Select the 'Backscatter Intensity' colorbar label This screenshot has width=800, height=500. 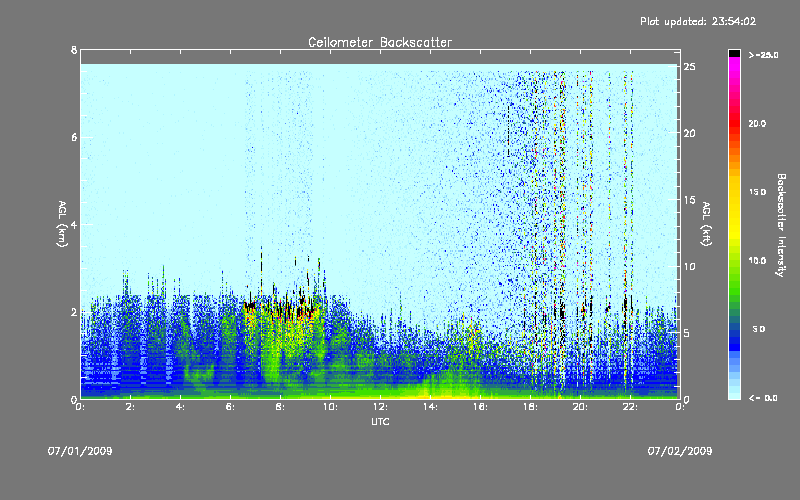click(x=781, y=225)
